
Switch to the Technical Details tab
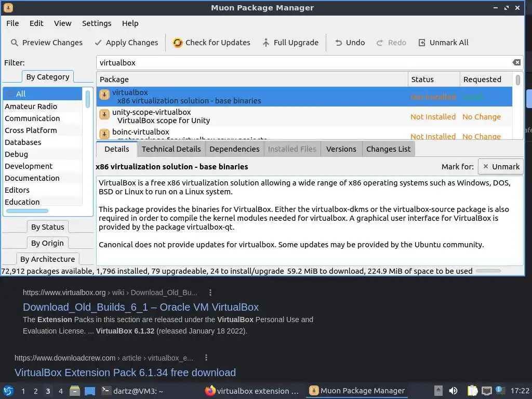[x=171, y=149]
